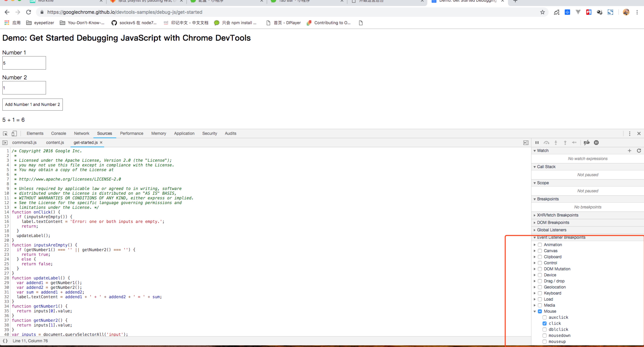Image resolution: width=644 pixels, height=347 pixels.
Task: Expand DOM Breakpoints section
Action: click(x=535, y=223)
